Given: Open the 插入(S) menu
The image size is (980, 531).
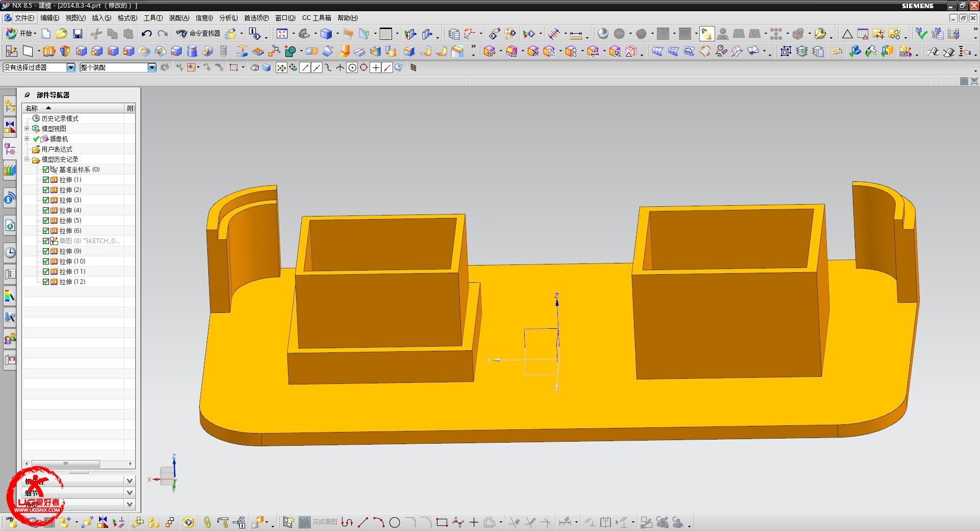Looking at the screenshot, I should pyautogui.click(x=102, y=18).
